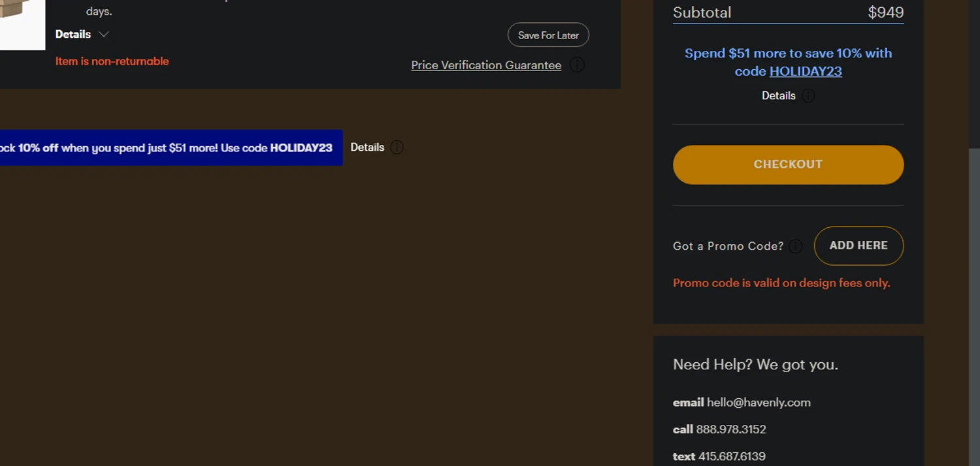980x466 pixels.
Task: Click Item is non-returnable notice
Action: (x=112, y=61)
